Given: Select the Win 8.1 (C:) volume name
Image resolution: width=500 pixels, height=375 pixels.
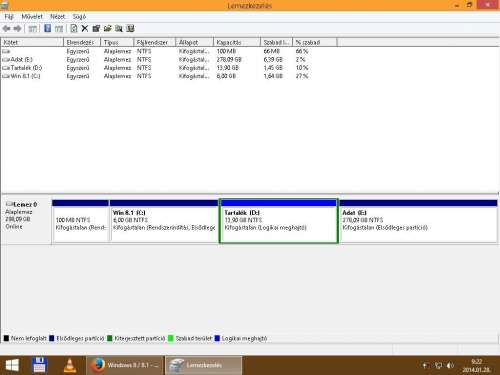Looking at the screenshot, I should pos(25,76).
